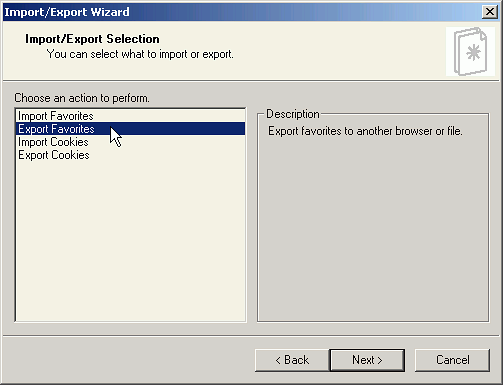Click the Description group box label

click(x=293, y=114)
